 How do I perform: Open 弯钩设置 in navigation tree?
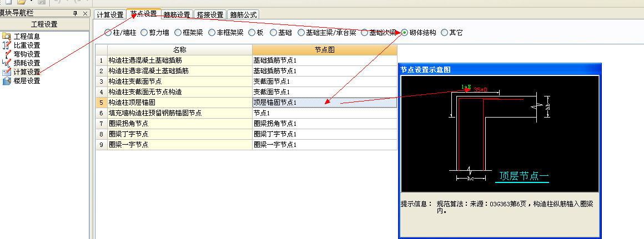coord(27,54)
